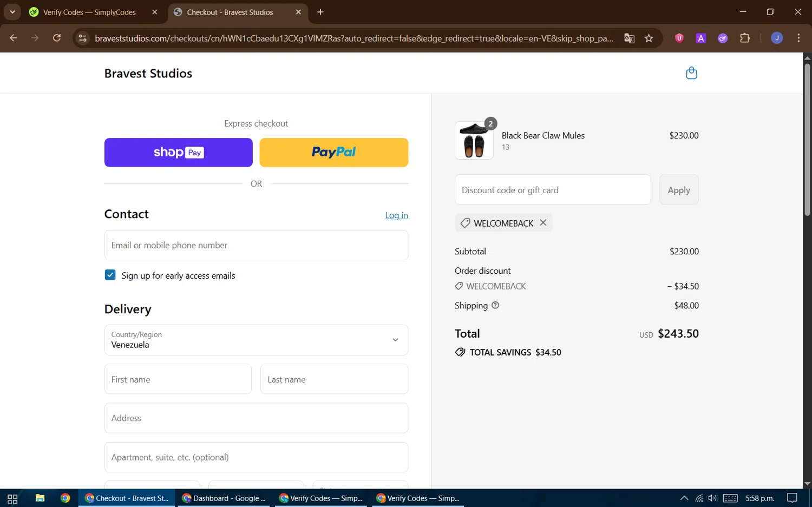The width and height of the screenshot is (812, 507).
Task: Open the purple A extension icon
Action: coord(701,38)
